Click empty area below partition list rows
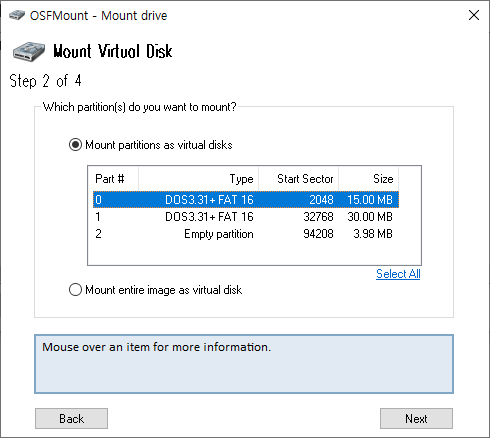 point(254,253)
